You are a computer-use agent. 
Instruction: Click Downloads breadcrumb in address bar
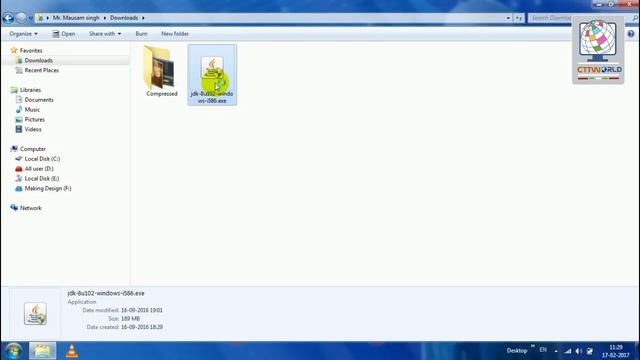point(124,18)
